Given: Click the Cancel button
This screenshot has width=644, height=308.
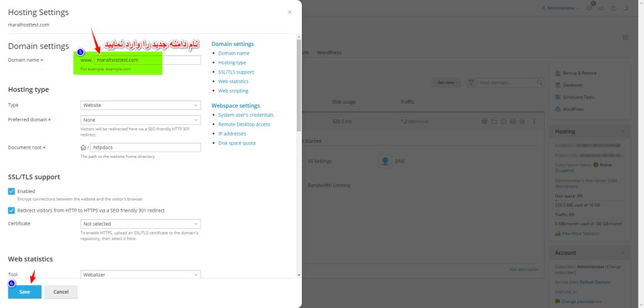Looking at the screenshot, I should pyautogui.click(x=61, y=292).
